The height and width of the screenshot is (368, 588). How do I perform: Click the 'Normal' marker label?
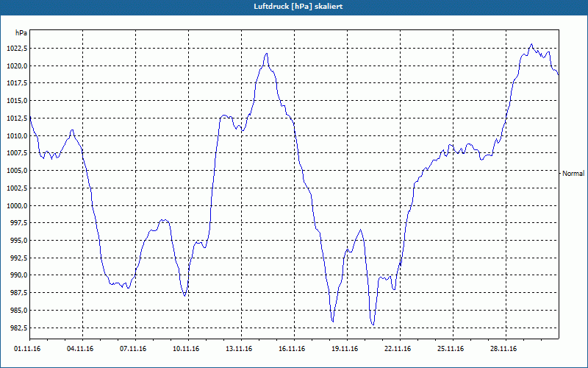click(x=573, y=174)
